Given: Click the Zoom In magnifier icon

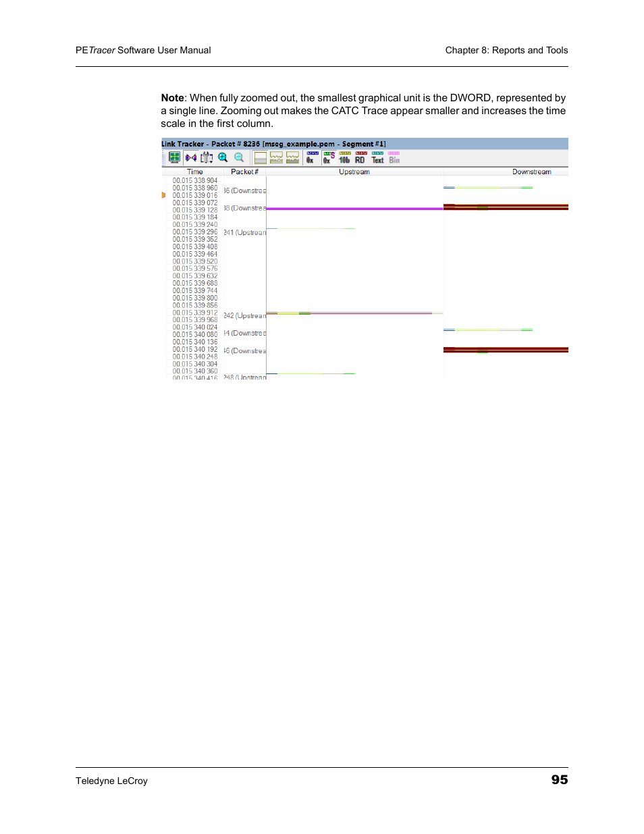Looking at the screenshot, I should [x=223, y=157].
